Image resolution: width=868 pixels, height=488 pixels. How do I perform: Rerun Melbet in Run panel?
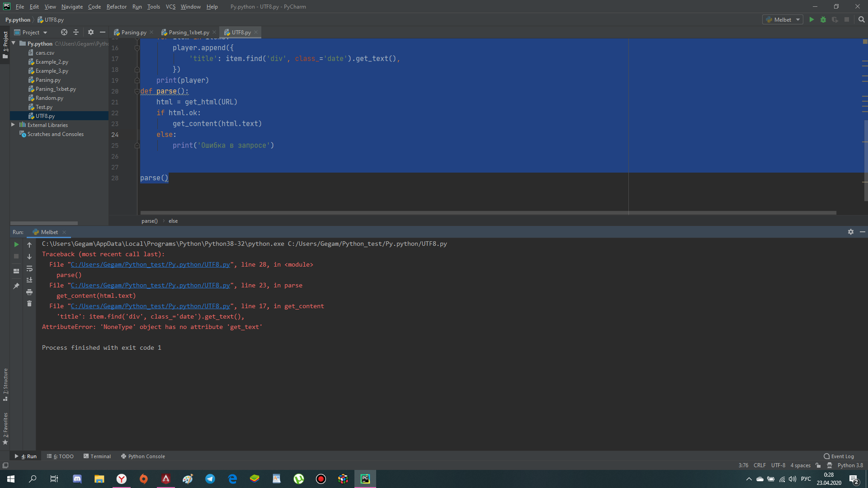(16, 244)
